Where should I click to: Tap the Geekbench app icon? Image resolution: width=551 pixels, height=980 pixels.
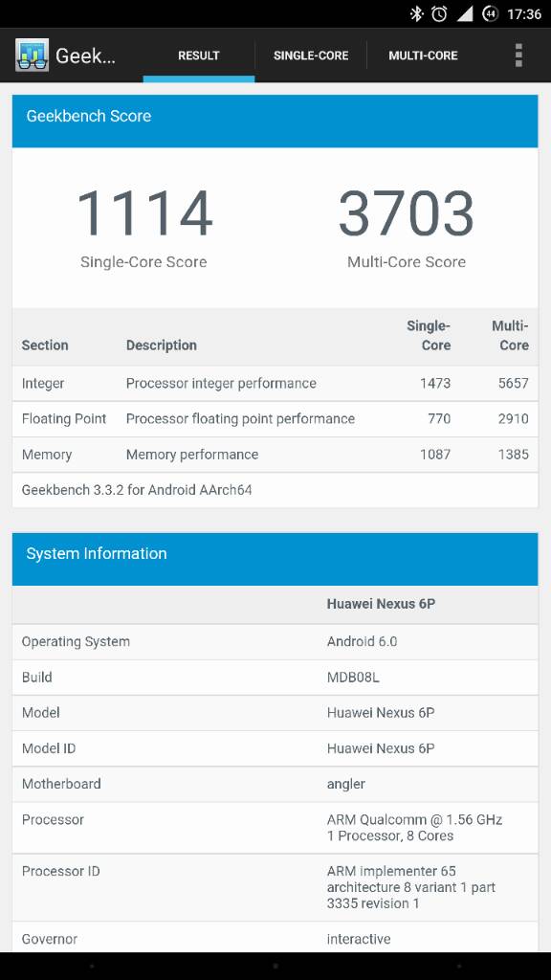32,55
